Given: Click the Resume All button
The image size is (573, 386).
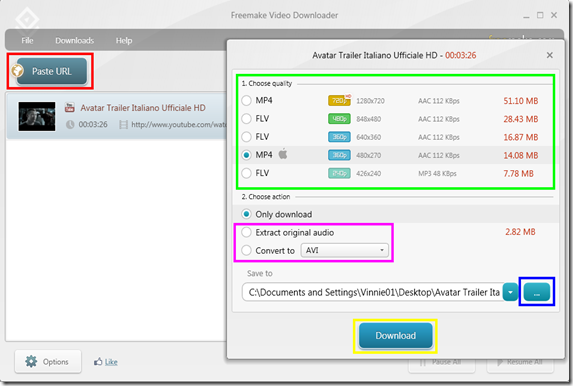Looking at the screenshot, I should tap(520, 362).
